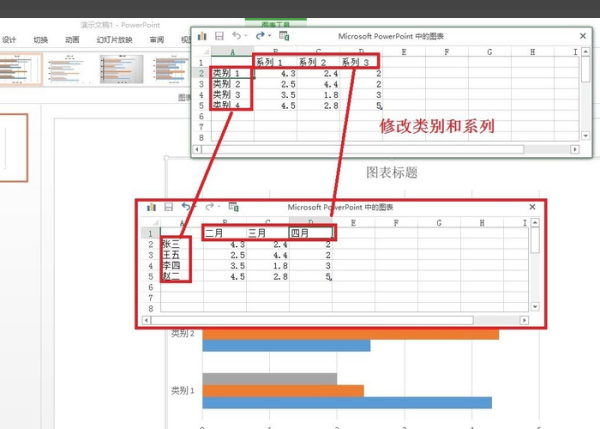Close the upper chart data window

(583, 36)
